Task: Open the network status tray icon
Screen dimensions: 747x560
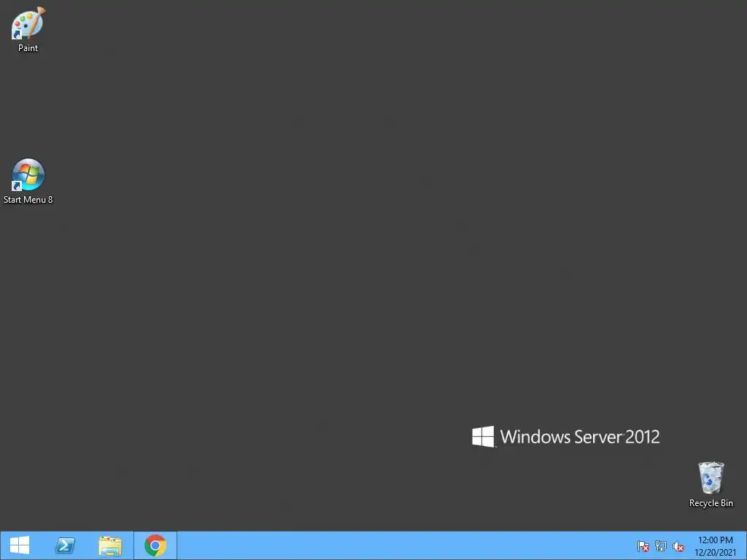Action: [x=661, y=546]
